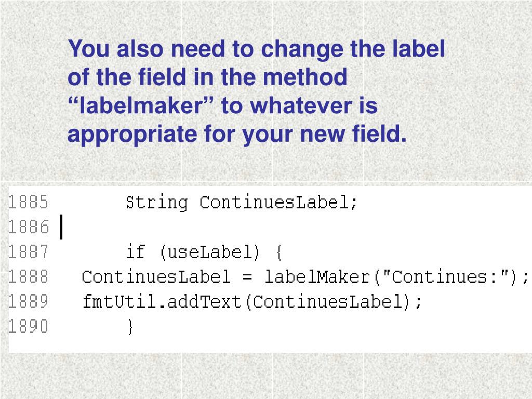Click the "String" keyword on line 1885

(x=156, y=203)
